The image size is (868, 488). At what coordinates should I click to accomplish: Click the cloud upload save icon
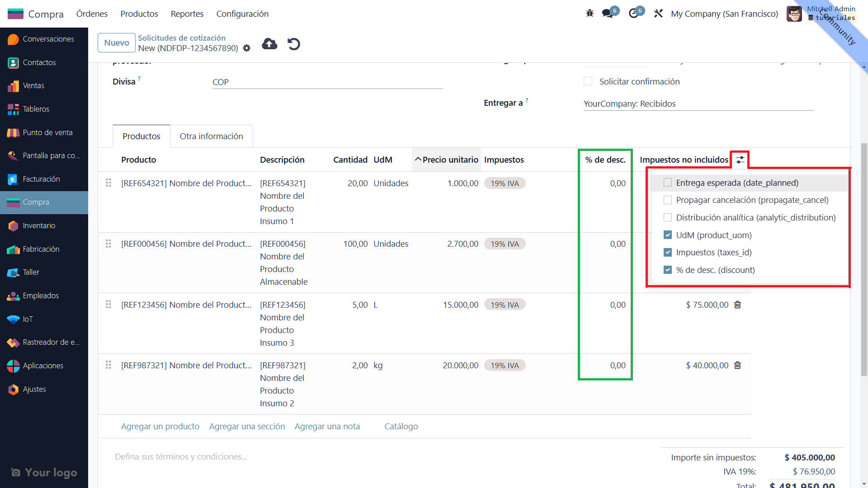pyautogui.click(x=269, y=44)
